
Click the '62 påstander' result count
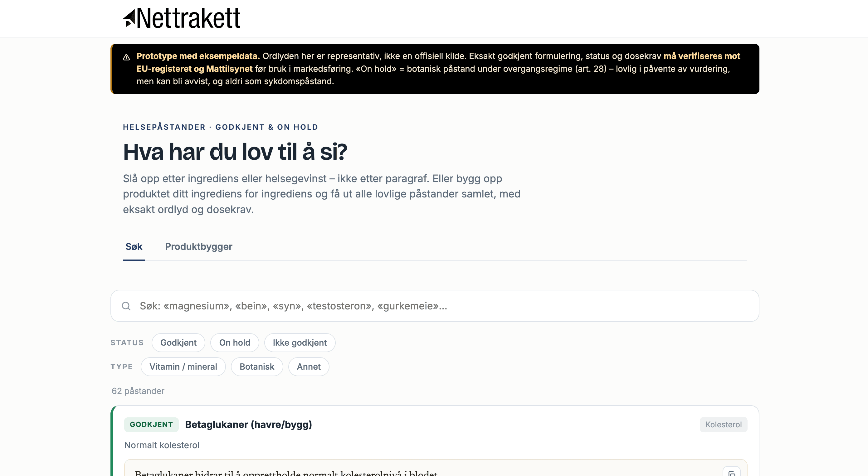pos(138,391)
